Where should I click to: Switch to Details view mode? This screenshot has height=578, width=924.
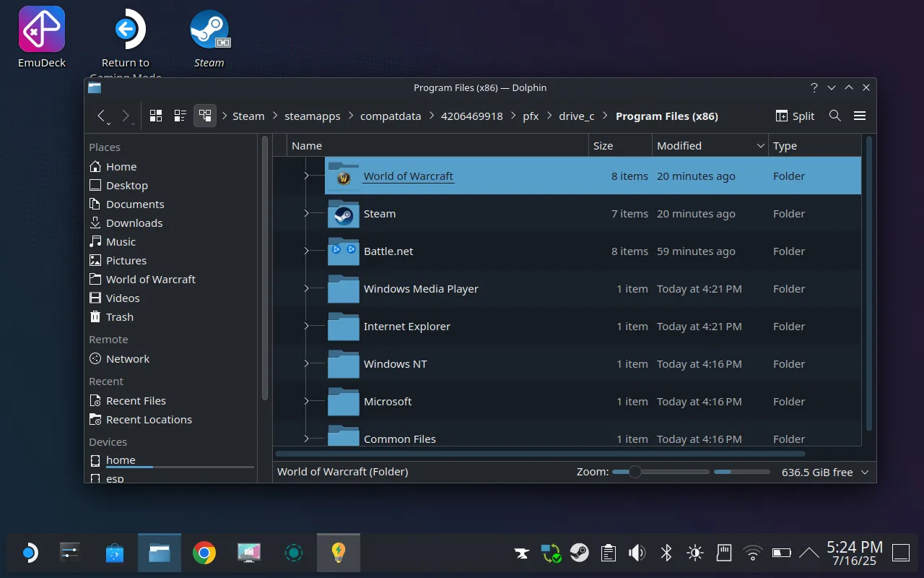(x=180, y=115)
